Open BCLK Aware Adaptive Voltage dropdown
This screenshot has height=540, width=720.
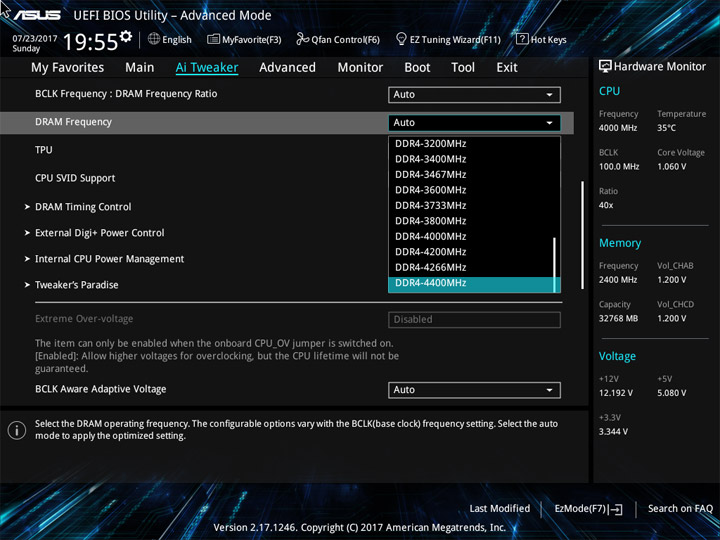coord(474,390)
